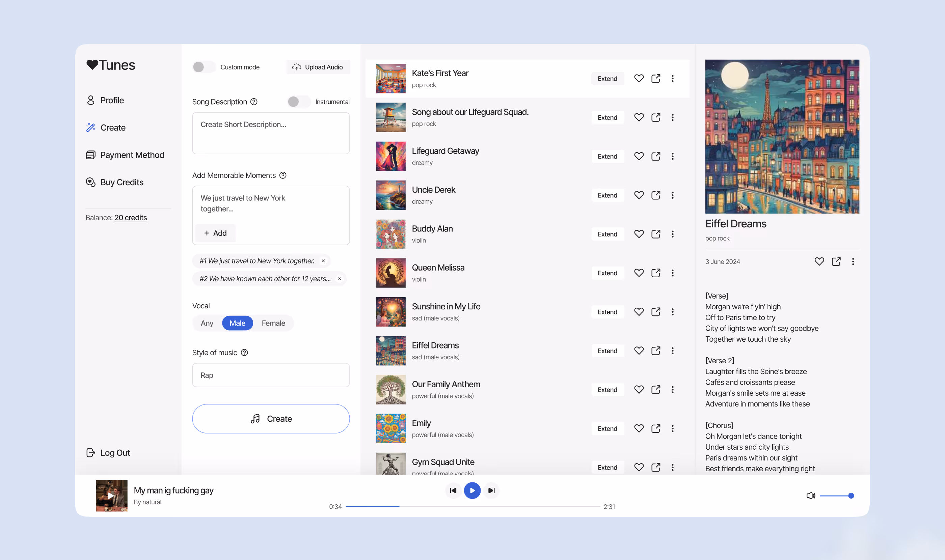Adjust the volume slider handle
The image size is (945, 560).
pos(851,496)
